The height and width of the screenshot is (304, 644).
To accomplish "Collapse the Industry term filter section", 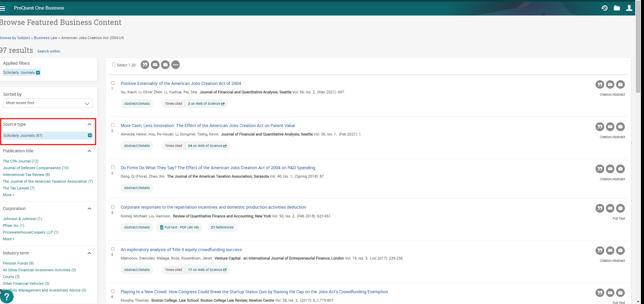I will [89, 253].
